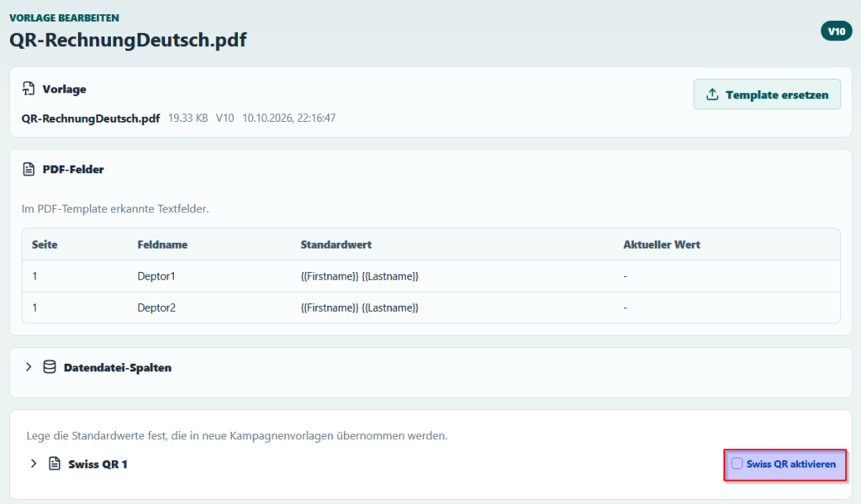Click the Standardwert column header
The width and height of the screenshot is (861, 504).
tap(336, 244)
